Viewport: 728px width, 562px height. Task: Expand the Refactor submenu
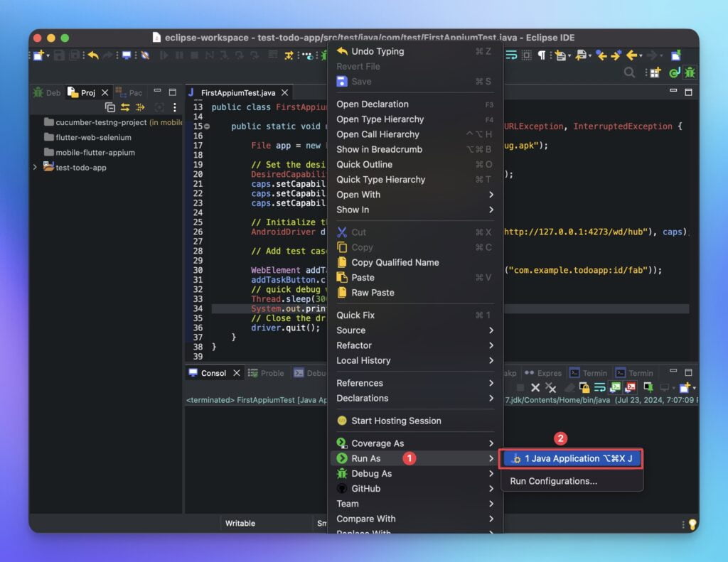pos(414,346)
